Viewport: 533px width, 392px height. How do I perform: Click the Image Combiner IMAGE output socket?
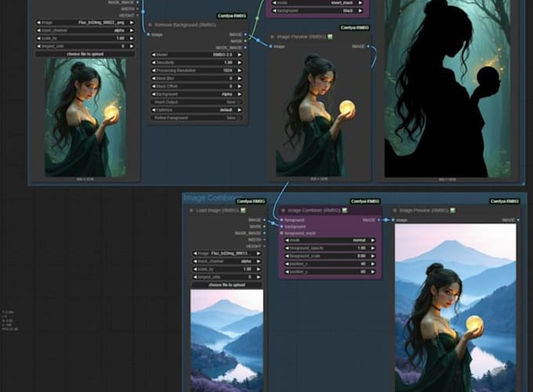click(x=378, y=220)
